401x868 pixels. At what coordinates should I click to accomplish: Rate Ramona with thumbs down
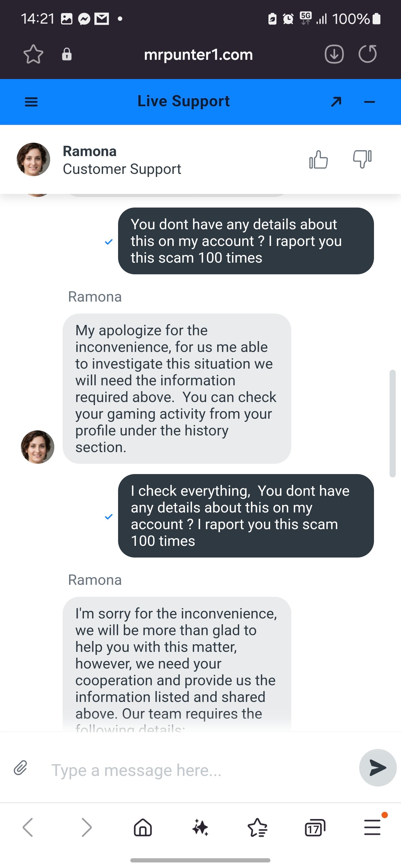pyautogui.click(x=362, y=159)
